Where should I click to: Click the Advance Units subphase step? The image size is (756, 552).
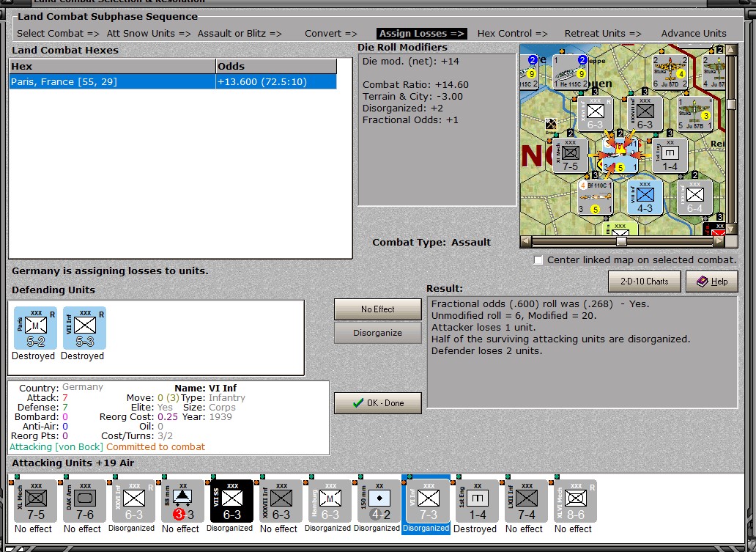click(x=694, y=33)
